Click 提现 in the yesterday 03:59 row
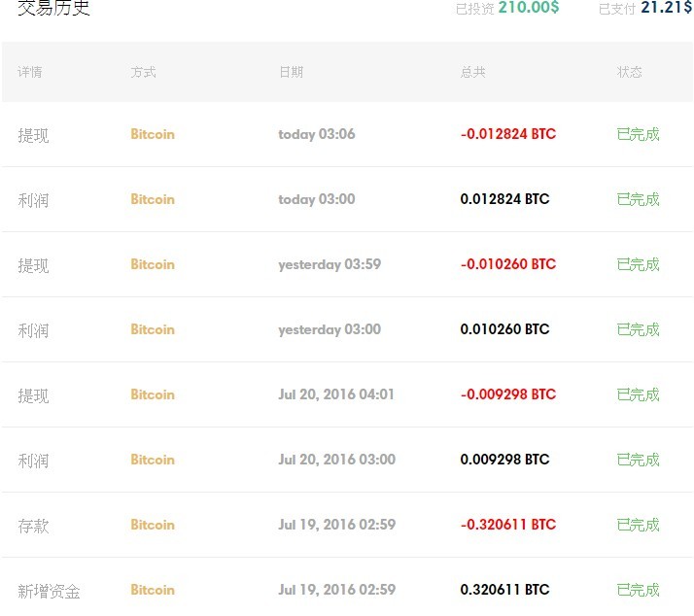 tap(33, 265)
